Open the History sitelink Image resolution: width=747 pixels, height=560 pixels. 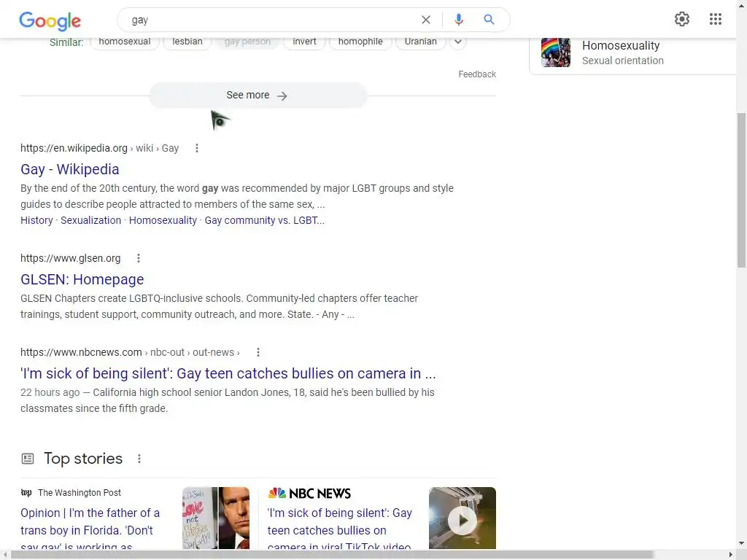pyautogui.click(x=36, y=220)
